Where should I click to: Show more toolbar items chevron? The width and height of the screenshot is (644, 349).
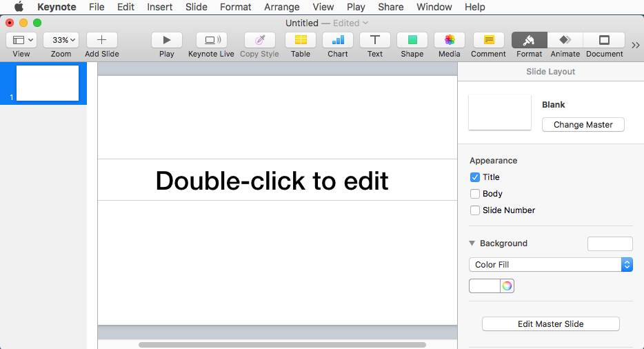coord(635,46)
